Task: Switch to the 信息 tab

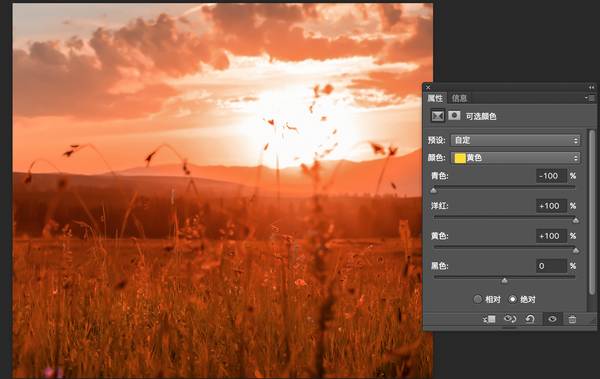Action: coord(459,98)
